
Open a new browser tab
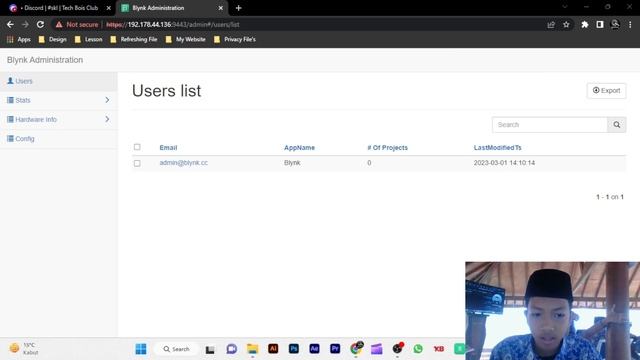(238, 8)
